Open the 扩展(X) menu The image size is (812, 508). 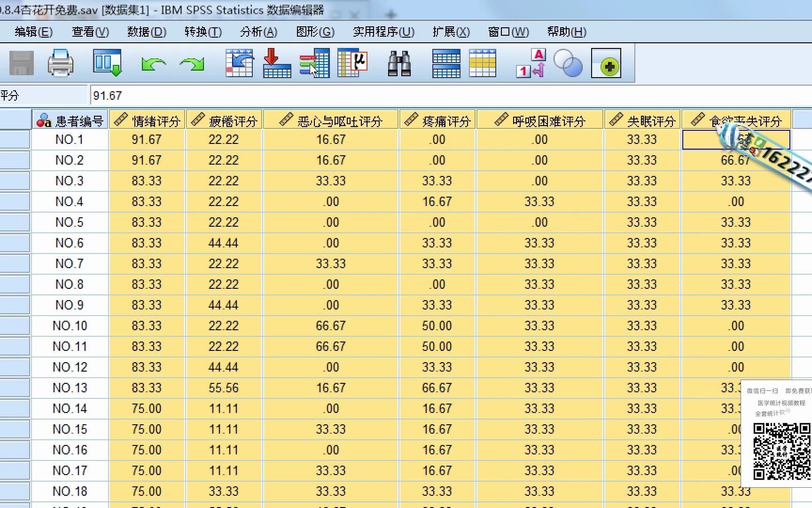pyautogui.click(x=451, y=32)
